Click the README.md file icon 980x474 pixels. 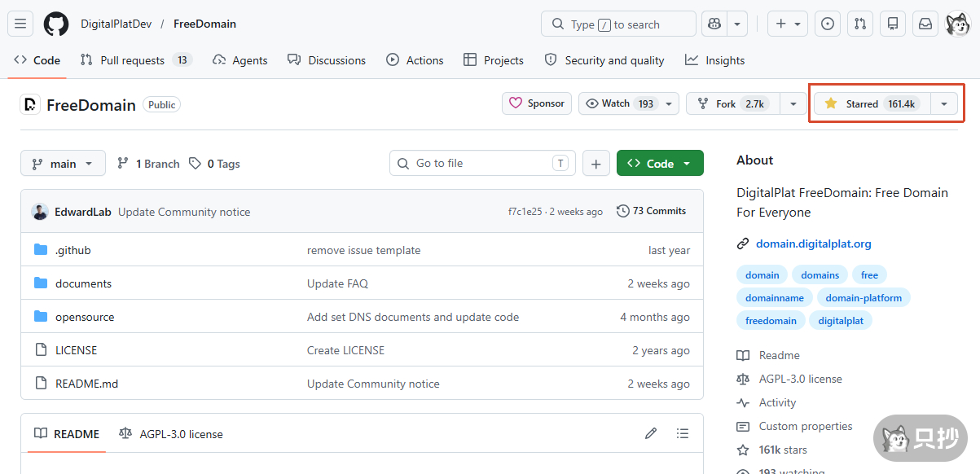point(41,384)
